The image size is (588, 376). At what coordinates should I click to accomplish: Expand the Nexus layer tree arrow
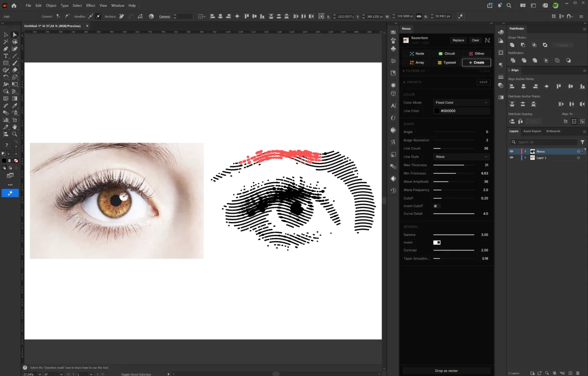525,151
